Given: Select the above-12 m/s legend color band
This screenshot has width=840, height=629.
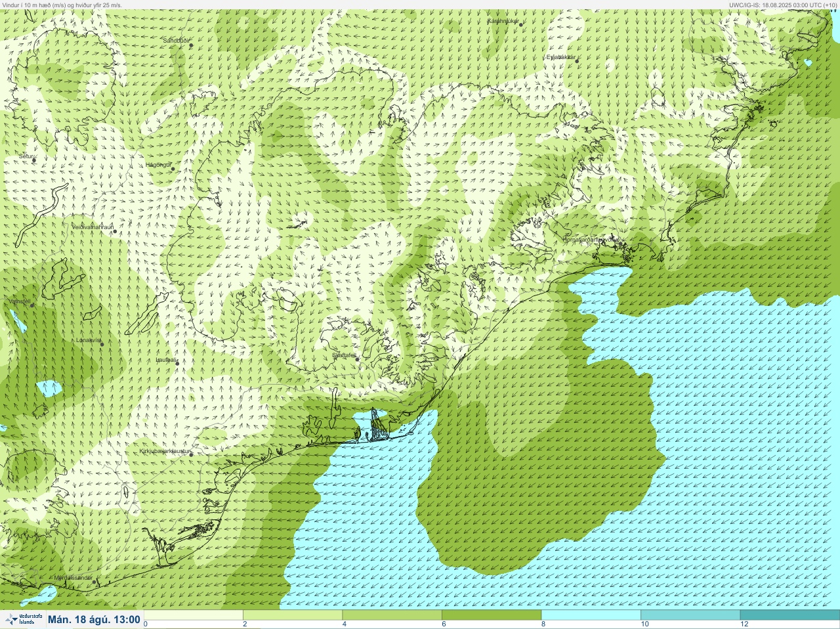Looking at the screenshot, I should point(790,615).
